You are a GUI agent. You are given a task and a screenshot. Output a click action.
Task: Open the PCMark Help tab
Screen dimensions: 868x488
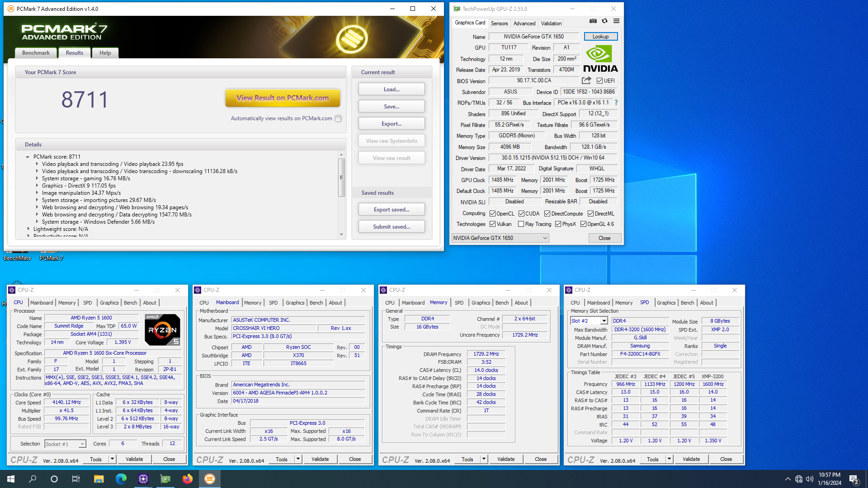click(105, 53)
